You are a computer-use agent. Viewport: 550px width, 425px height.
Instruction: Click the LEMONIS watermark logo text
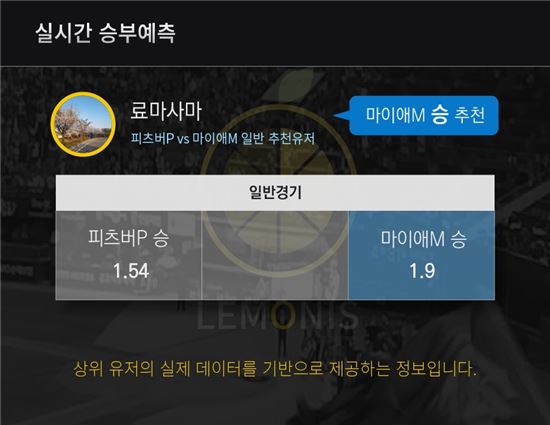[x=277, y=317]
